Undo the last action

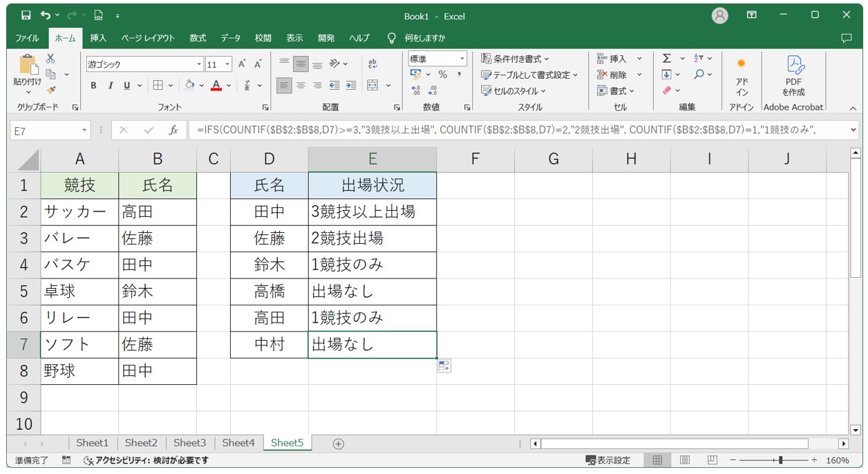point(46,15)
